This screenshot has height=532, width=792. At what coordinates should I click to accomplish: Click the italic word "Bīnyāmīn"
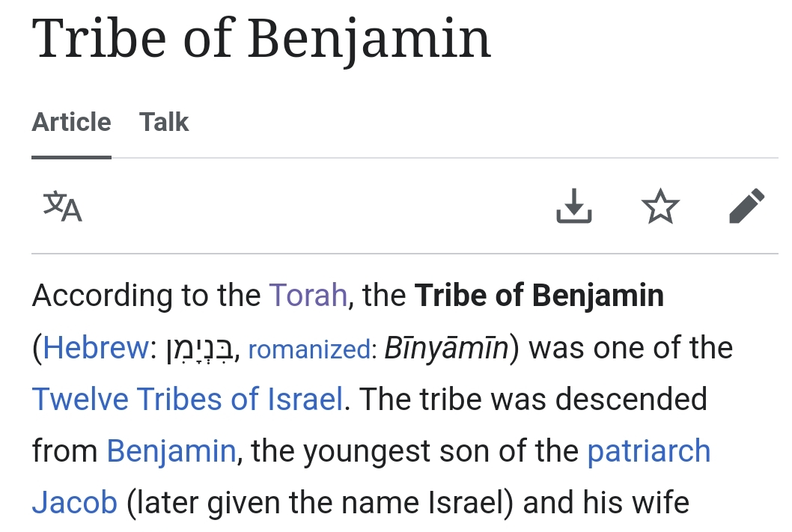click(446, 348)
